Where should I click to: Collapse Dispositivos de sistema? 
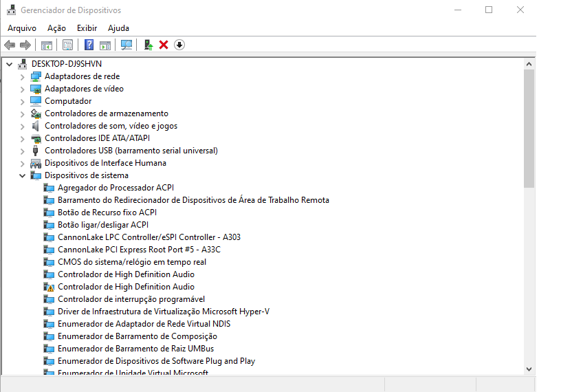coord(23,176)
